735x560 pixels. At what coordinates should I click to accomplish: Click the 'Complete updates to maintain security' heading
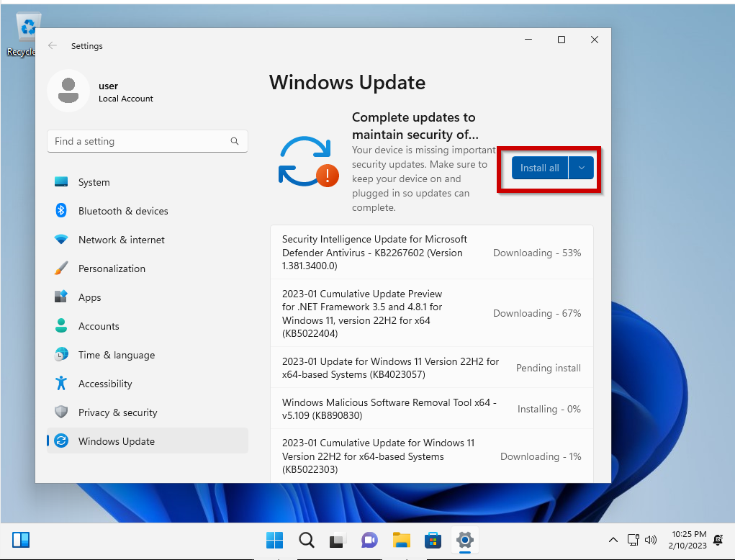coord(415,125)
